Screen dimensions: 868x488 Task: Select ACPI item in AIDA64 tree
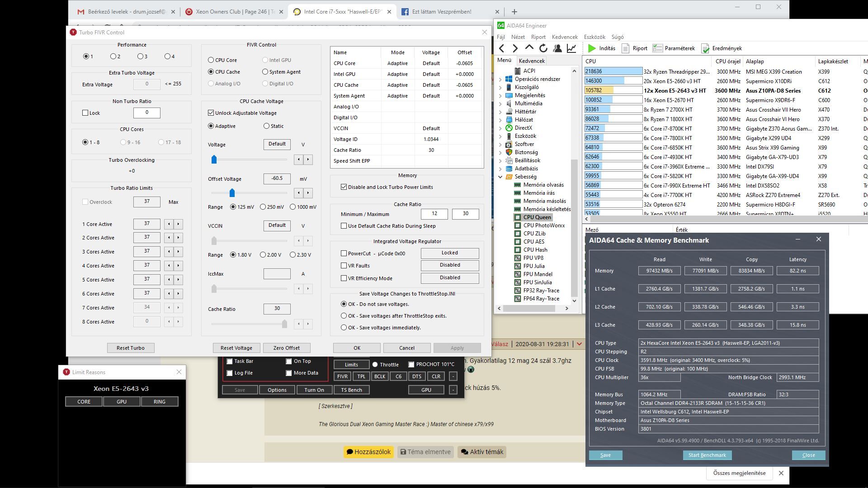[529, 71]
